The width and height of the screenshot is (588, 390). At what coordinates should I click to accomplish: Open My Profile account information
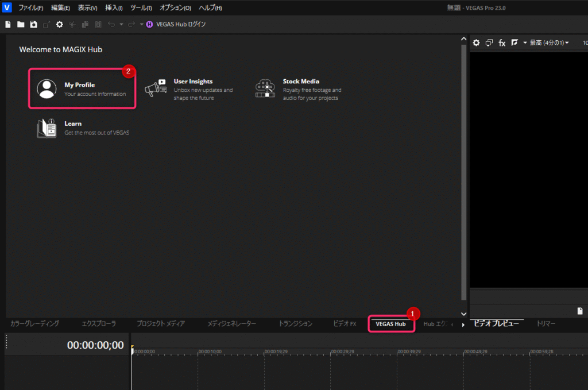click(x=82, y=88)
